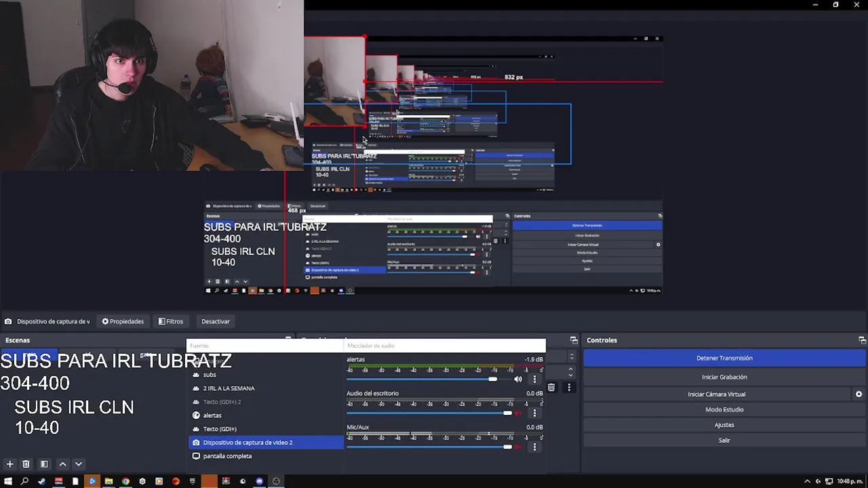Viewport: 868px width, 488px height.
Task: Click the alertas volume slider handle
Action: point(493,380)
